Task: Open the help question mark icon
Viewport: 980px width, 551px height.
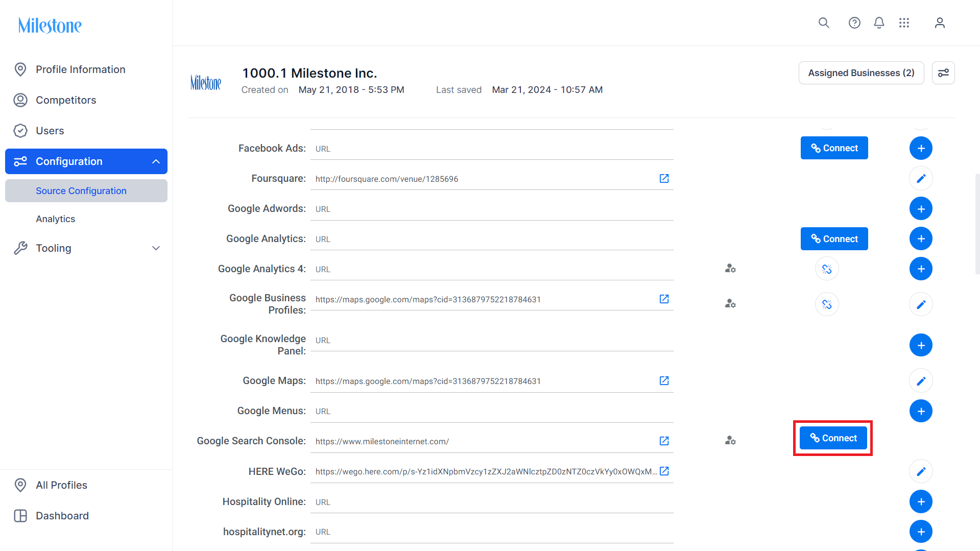Action: pyautogui.click(x=854, y=23)
